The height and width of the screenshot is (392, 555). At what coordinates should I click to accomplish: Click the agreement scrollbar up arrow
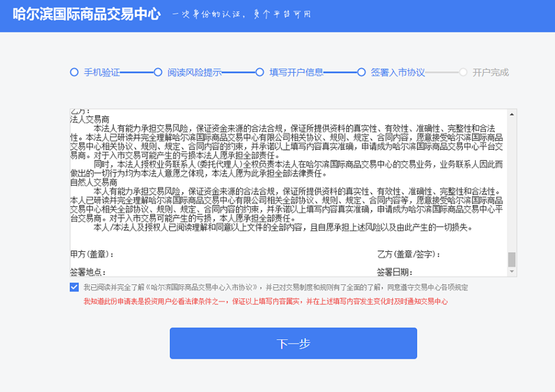(x=512, y=114)
